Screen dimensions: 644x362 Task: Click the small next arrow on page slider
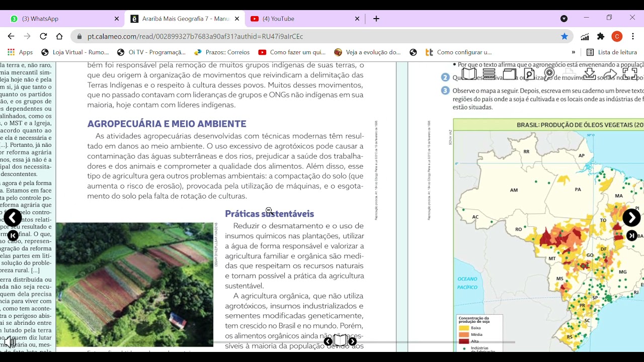pyautogui.click(x=353, y=342)
